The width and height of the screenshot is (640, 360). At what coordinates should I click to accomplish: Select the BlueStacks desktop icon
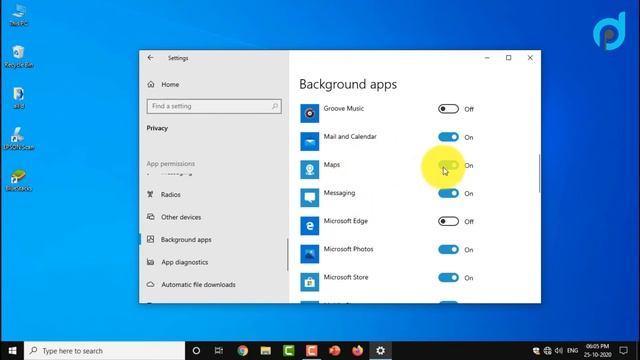pyautogui.click(x=18, y=180)
